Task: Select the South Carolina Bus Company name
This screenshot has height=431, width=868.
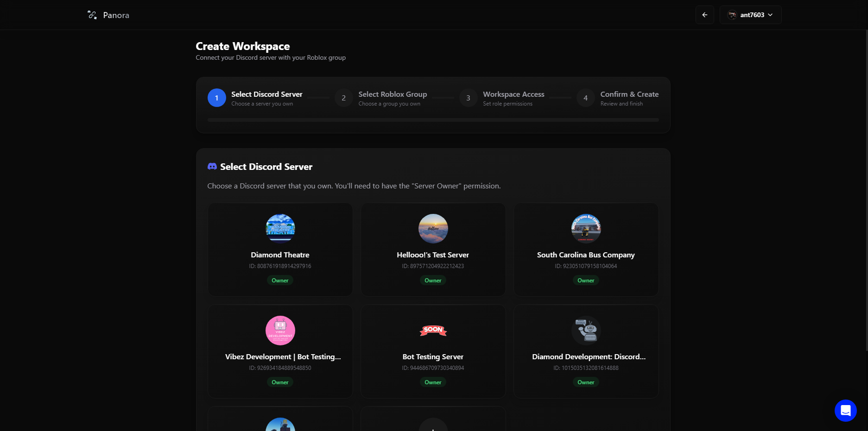Action: (x=586, y=255)
